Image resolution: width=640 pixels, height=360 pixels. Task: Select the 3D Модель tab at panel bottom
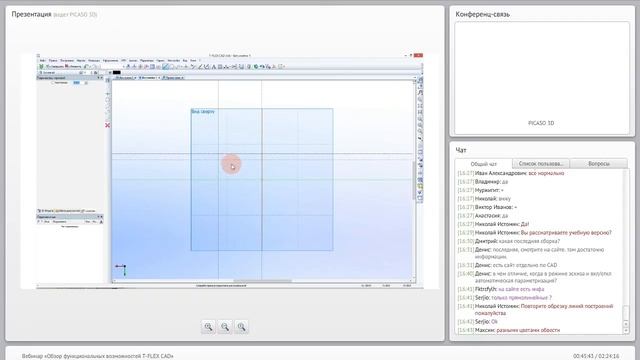click(46, 211)
